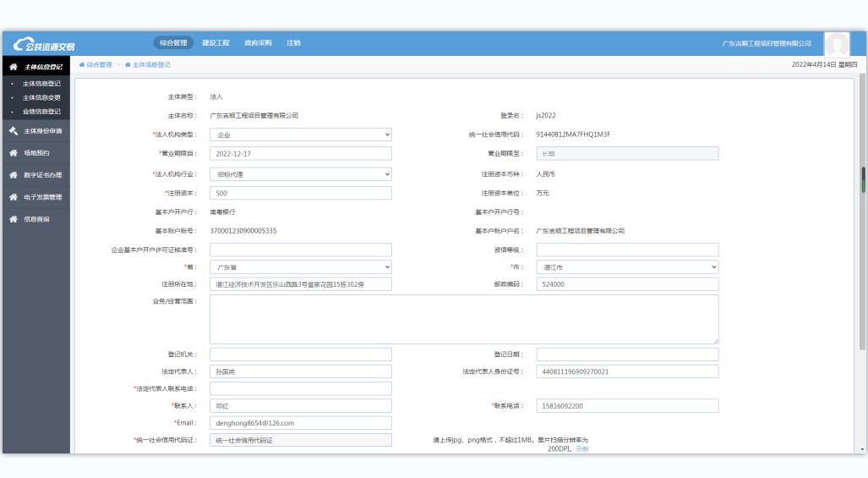Click the 营业期限自 date field

coord(301,153)
